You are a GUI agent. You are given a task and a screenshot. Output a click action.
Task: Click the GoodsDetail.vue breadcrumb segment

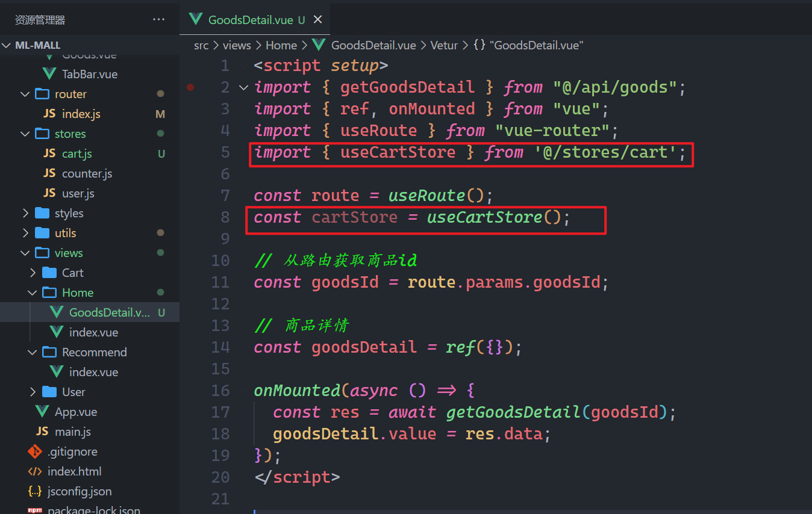coord(373,45)
